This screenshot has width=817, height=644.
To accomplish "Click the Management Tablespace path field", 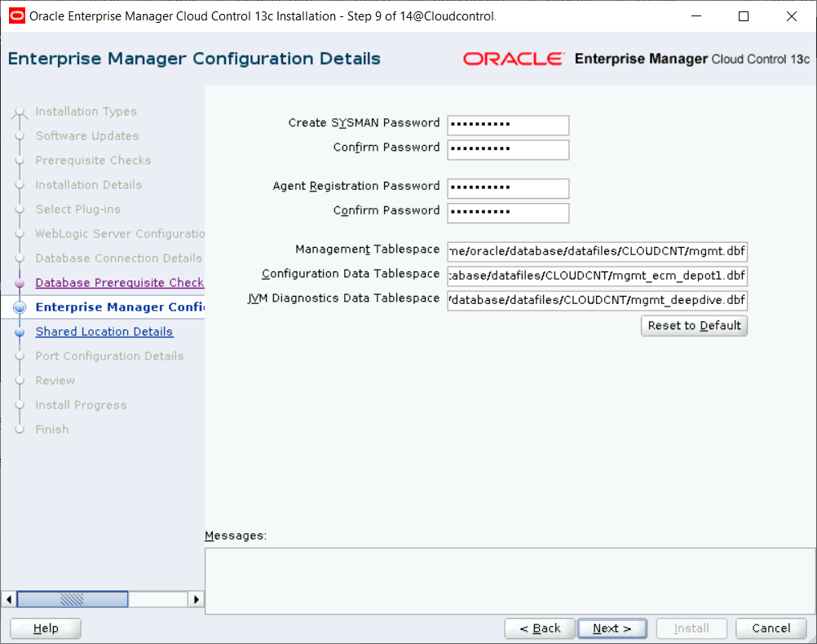I will pyautogui.click(x=597, y=251).
